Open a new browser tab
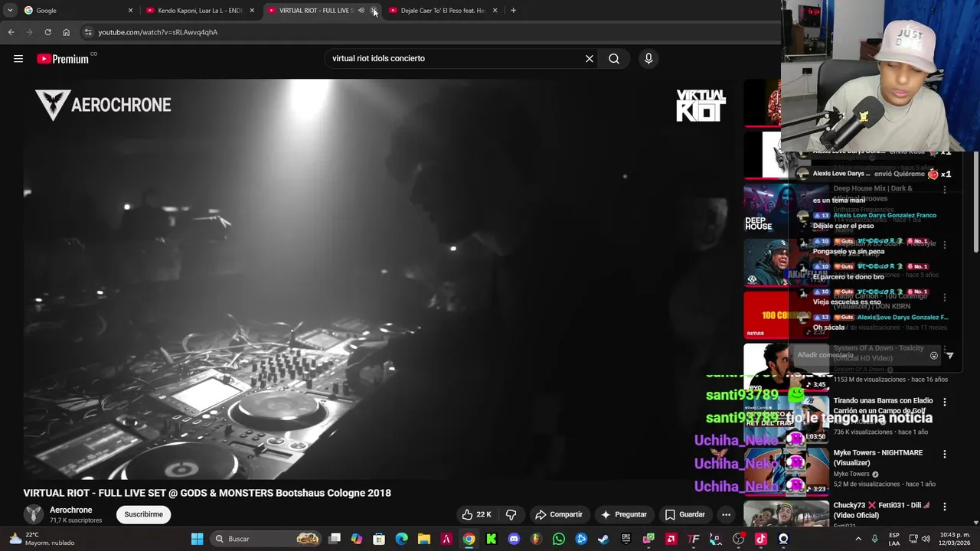 (x=513, y=11)
